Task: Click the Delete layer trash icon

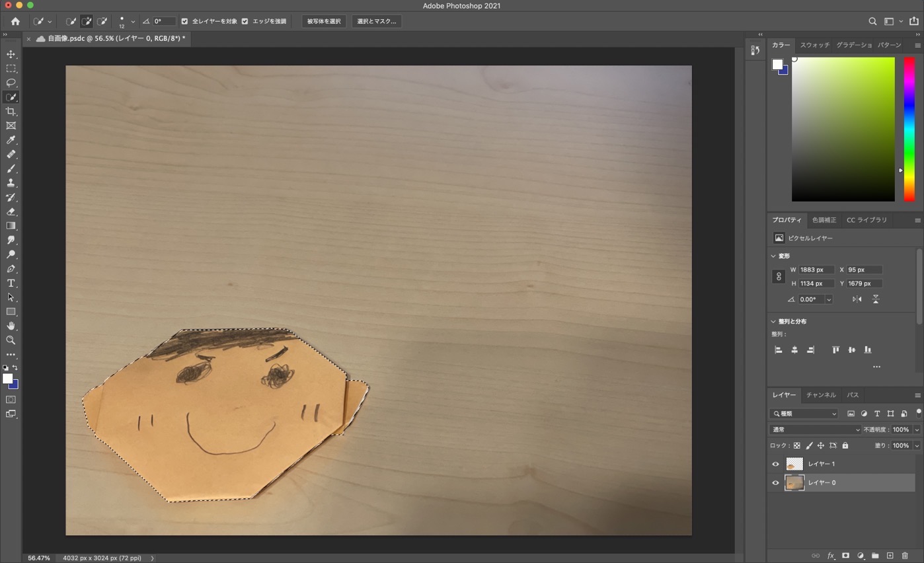Action: pos(905,556)
